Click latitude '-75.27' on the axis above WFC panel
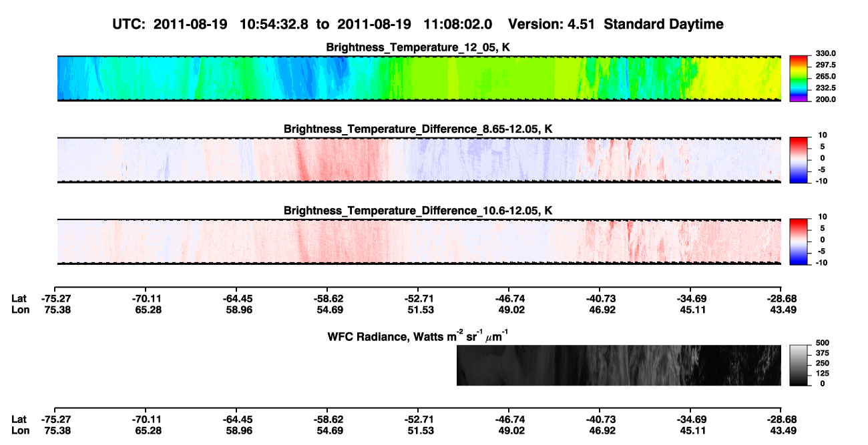 [x=56, y=298]
